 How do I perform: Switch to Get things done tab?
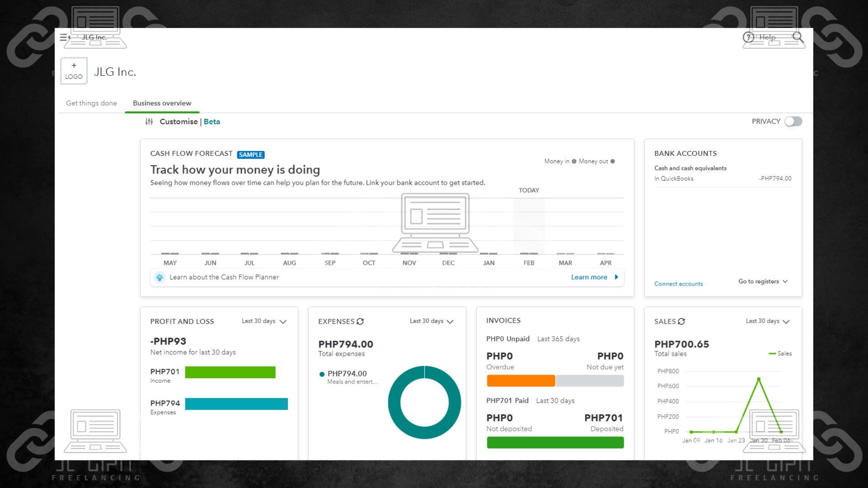click(91, 103)
